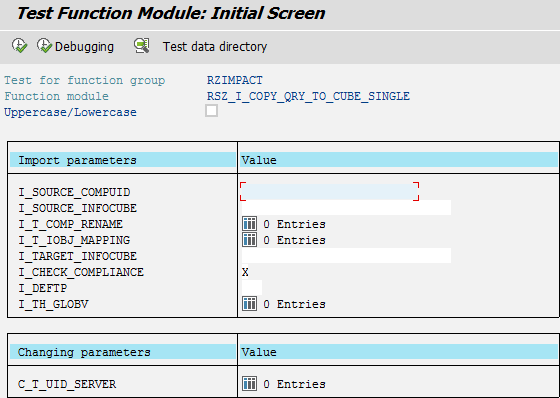Select function module name RSZ_I_COPY_QRY_TO_CUBE_SINGLE
This screenshot has height=398, width=560.
tap(308, 96)
